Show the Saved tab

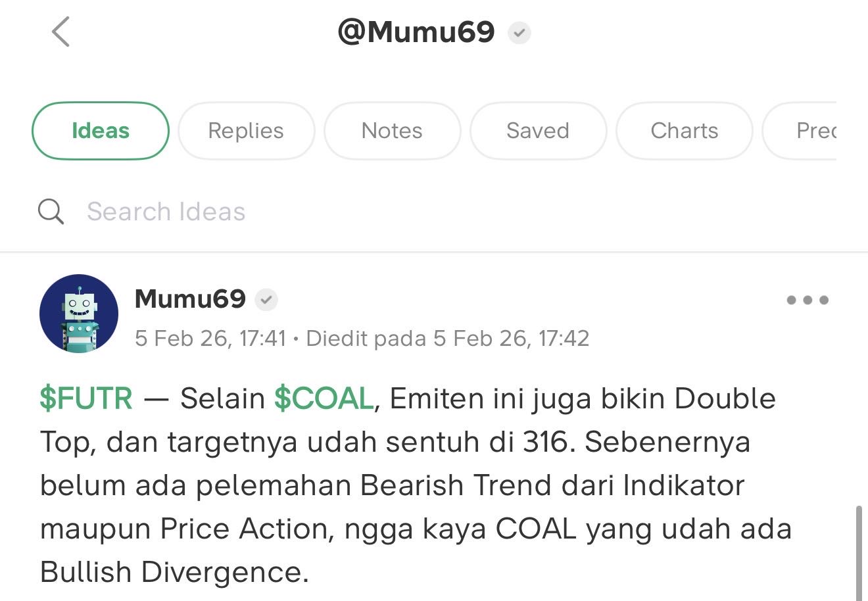(x=538, y=131)
